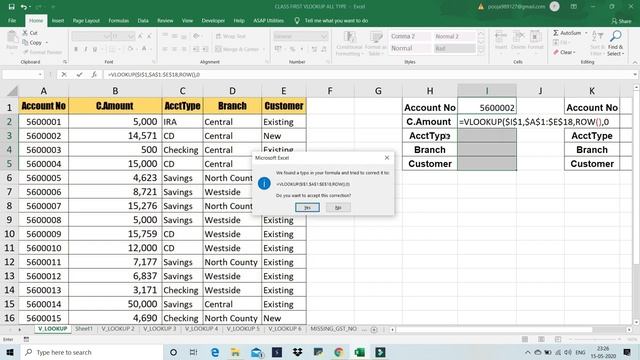Open the Excel icon in the taskbar

[x=360, y=352]
